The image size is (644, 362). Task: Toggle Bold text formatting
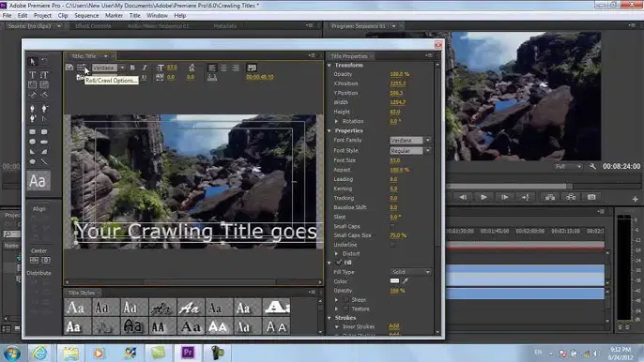pos(132,68)
